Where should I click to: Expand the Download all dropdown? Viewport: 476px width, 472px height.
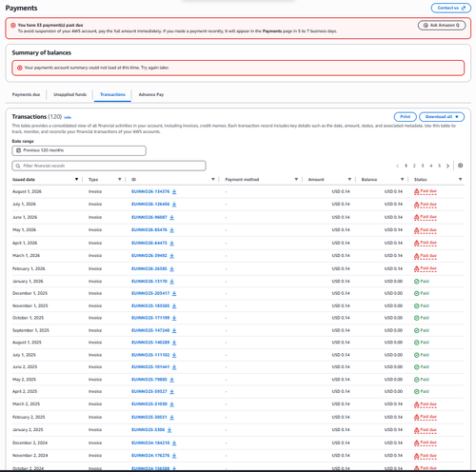point(442,117)
